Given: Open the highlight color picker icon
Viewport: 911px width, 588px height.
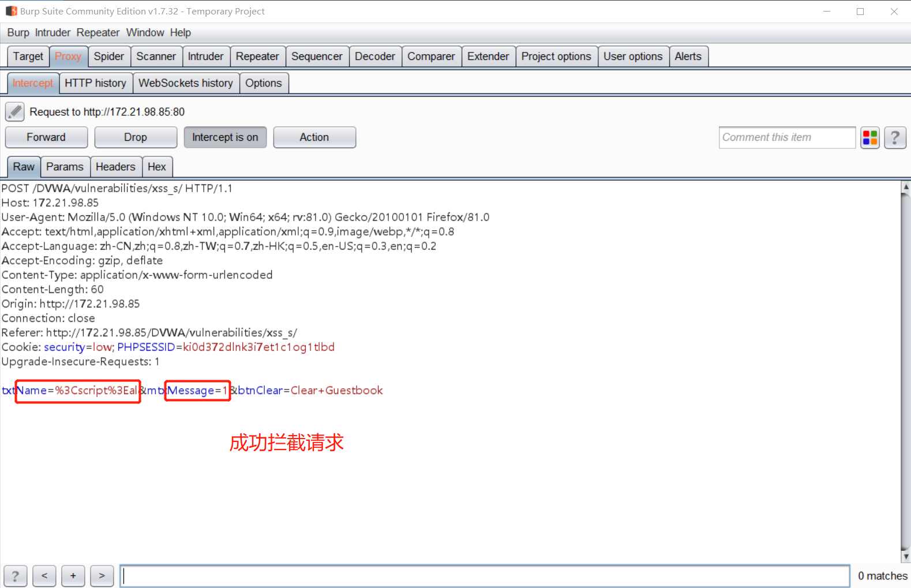Looking at the screenshot, I should coord(870,137).
